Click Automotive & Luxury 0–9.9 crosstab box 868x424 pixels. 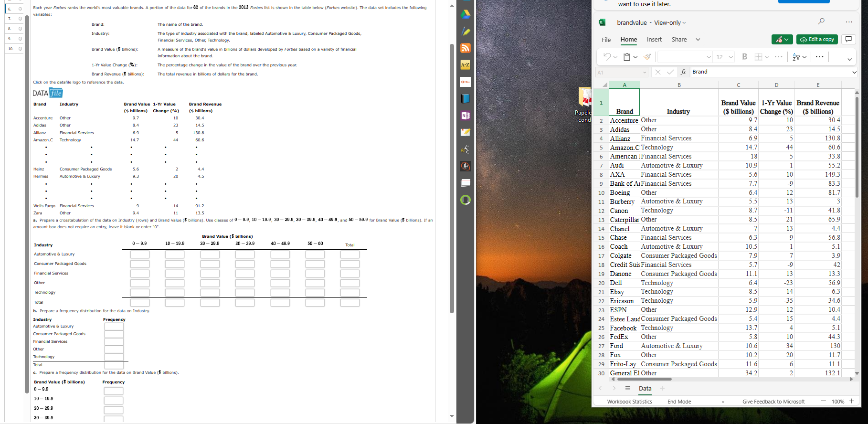tap(140, 254)
